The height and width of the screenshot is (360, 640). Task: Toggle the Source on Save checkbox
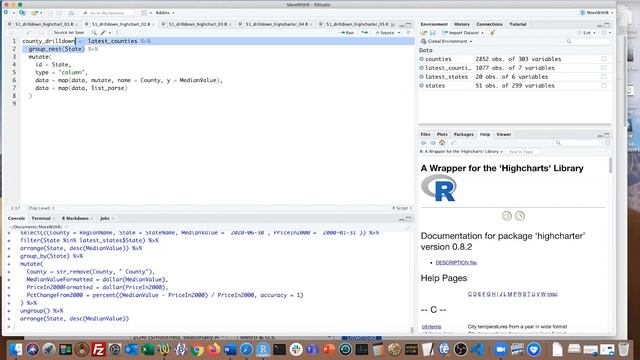51,33
